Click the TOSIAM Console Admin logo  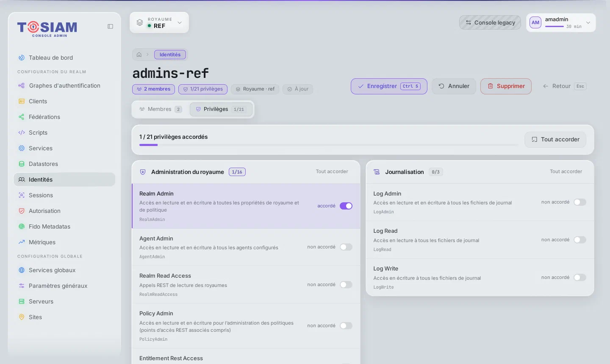47,29
